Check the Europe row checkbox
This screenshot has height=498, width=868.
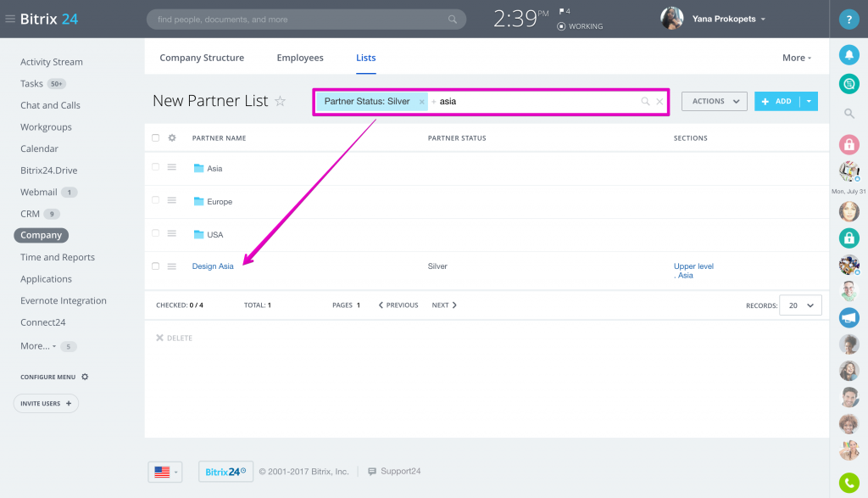[x=156, y=200]
